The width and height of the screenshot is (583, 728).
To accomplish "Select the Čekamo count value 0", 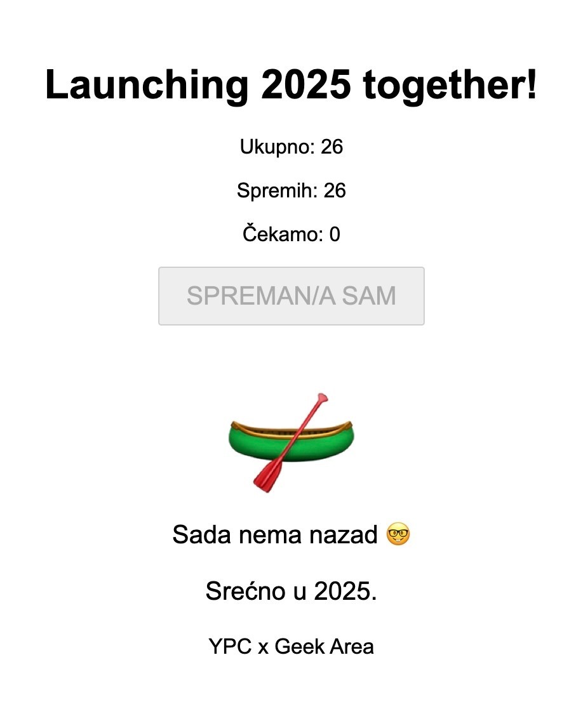I will click(334, 235).
